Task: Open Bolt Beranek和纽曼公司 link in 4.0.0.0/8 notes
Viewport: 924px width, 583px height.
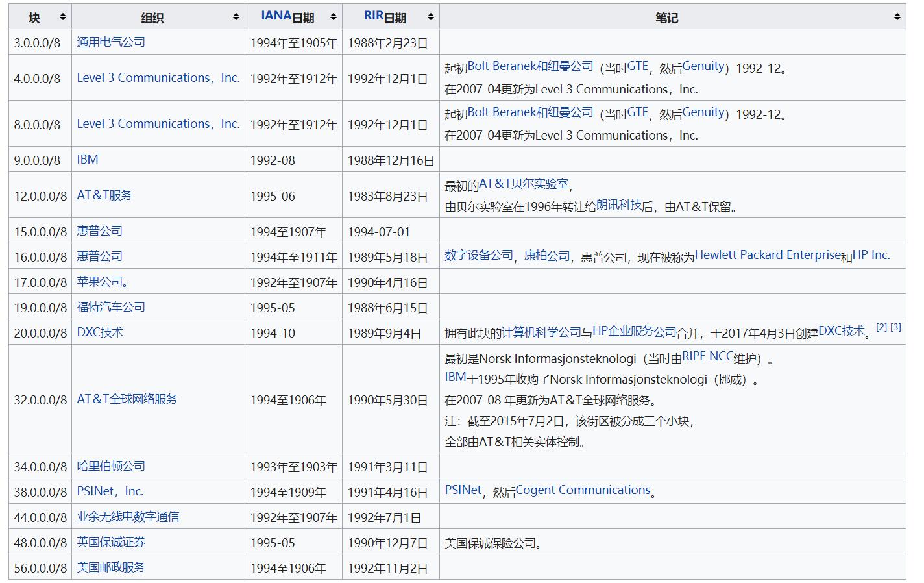Action: pyautogui.click(x=531, y=66)
